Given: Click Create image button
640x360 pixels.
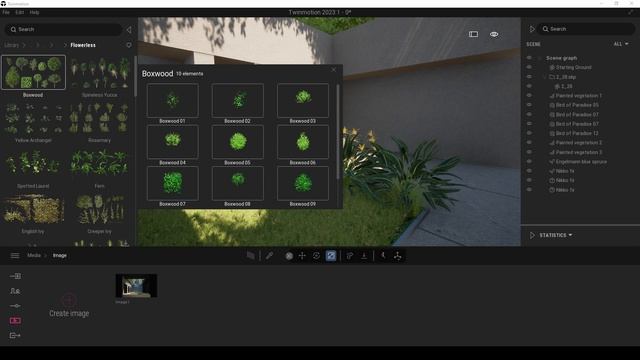Looking at the screenshot, I should click(69, 306).
